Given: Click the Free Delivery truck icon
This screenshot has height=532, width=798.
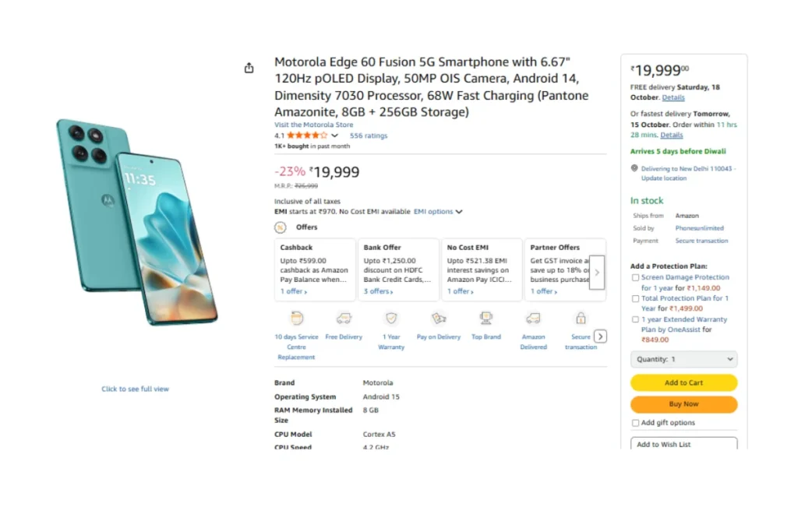Looking at the screenshot, I should tap(344, 318).
